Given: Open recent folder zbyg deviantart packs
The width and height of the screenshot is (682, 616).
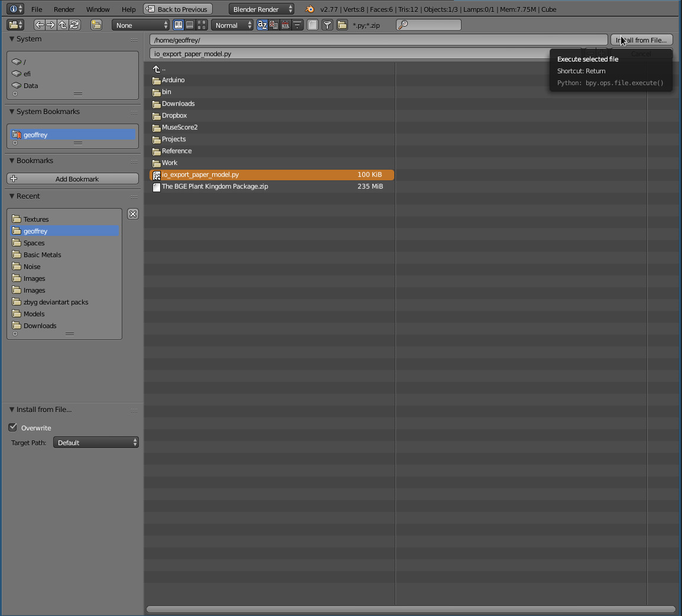Looking at the screenshot, I should point(64,302).
